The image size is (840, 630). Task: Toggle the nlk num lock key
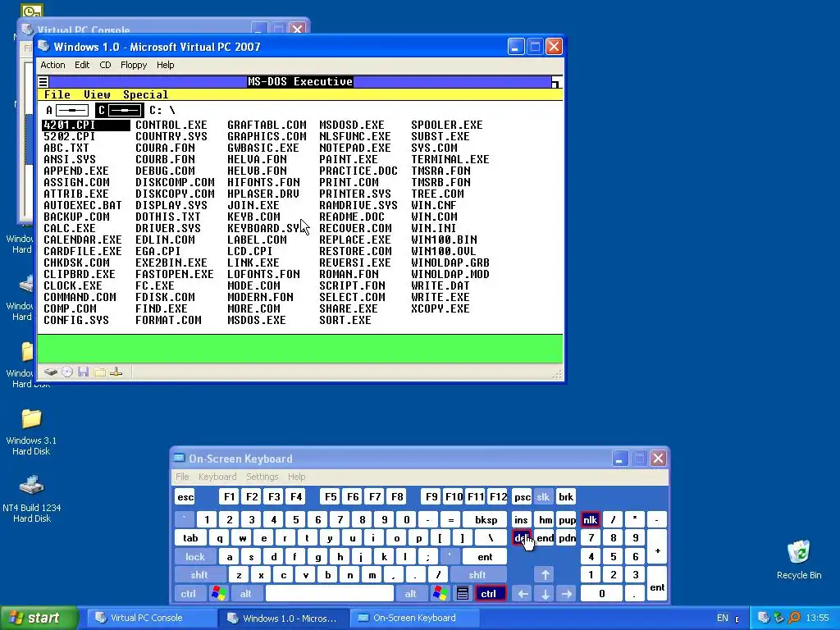tap(590, 519)
